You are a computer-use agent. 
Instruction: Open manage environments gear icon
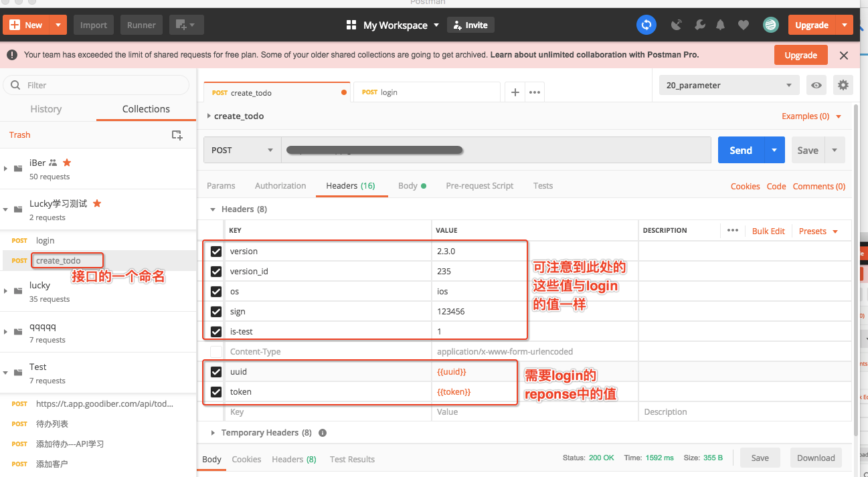(x=843, y=86)
